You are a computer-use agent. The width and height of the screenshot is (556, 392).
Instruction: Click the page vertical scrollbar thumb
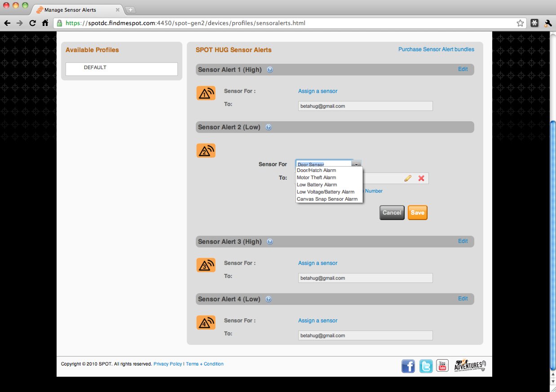pyautogui.click(x=553, y=245)
